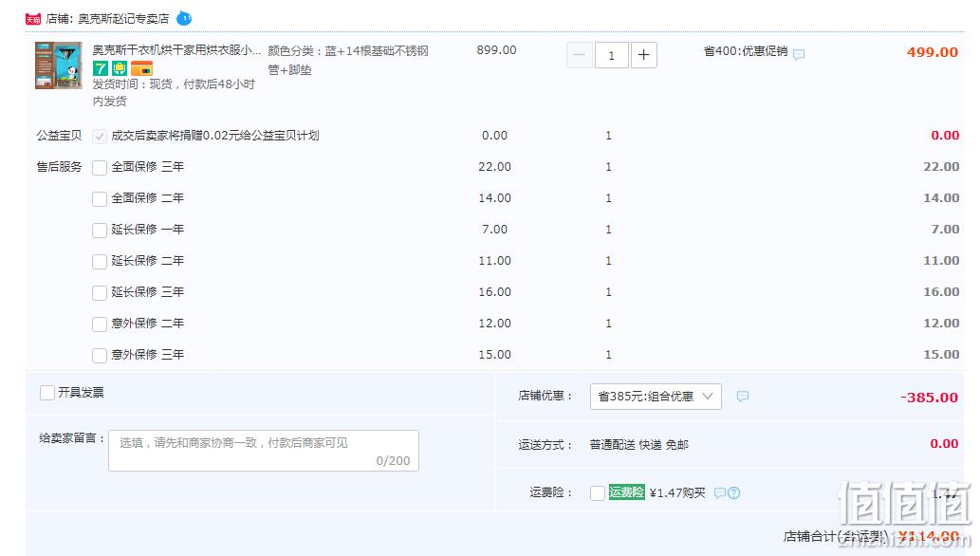
Task: Open the store link 奥克斯赵记专卖店
Action: tap(123, 19)
